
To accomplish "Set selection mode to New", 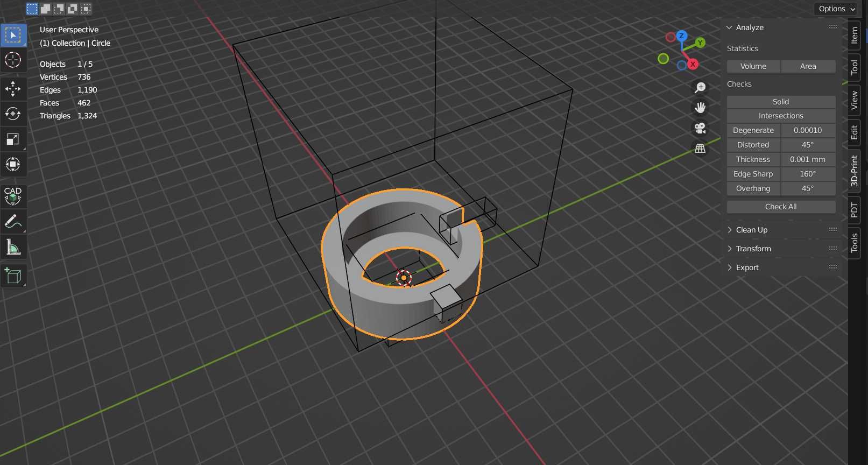I will pyautogui.click(x=32, y=9).
